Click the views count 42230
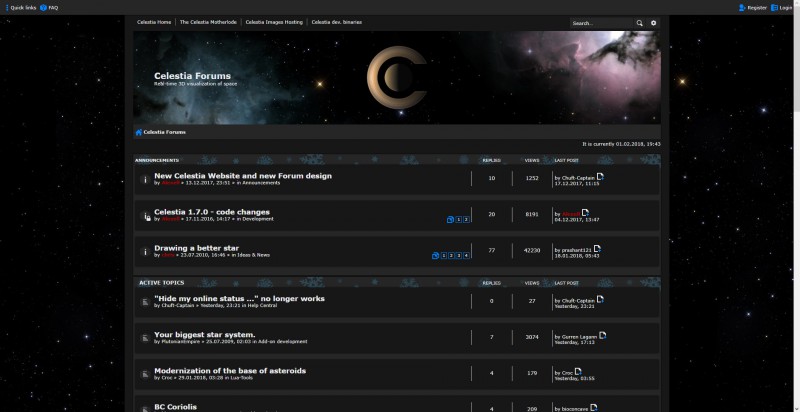Viewport: 800px width, 412px height. (x=532, y=250)
